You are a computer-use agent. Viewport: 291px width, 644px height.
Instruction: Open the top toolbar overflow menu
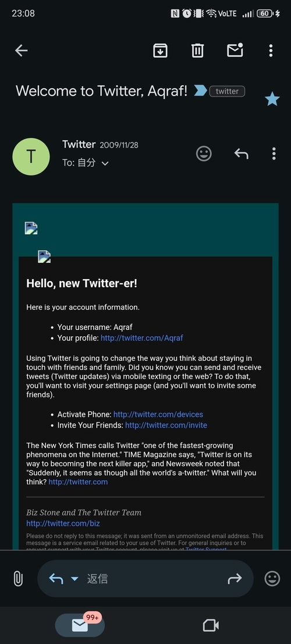(271, 51)
